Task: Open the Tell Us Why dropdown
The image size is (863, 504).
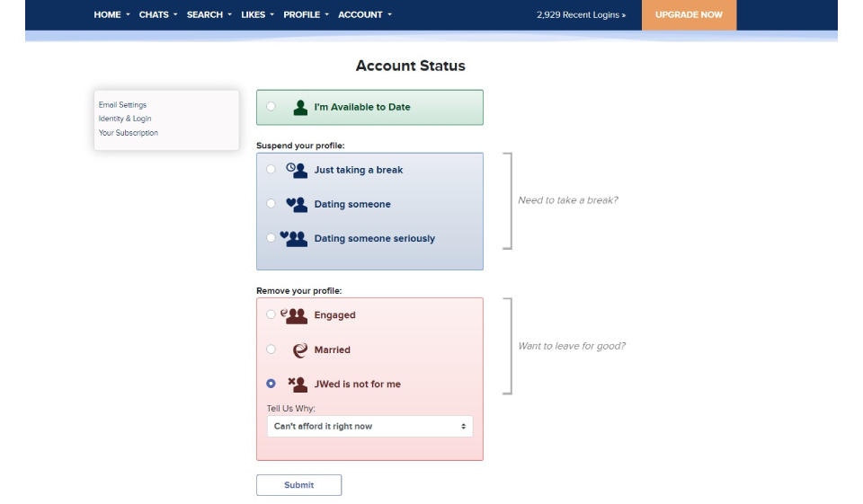Action: [369, 427]
